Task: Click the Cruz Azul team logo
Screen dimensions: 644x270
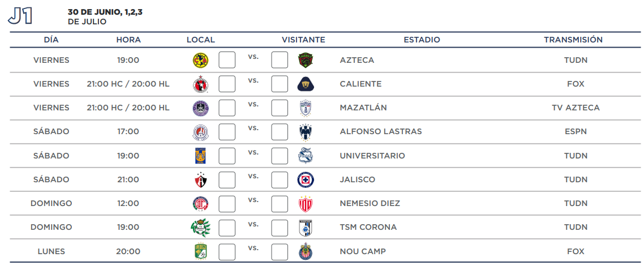Action: tap(306, 179)
